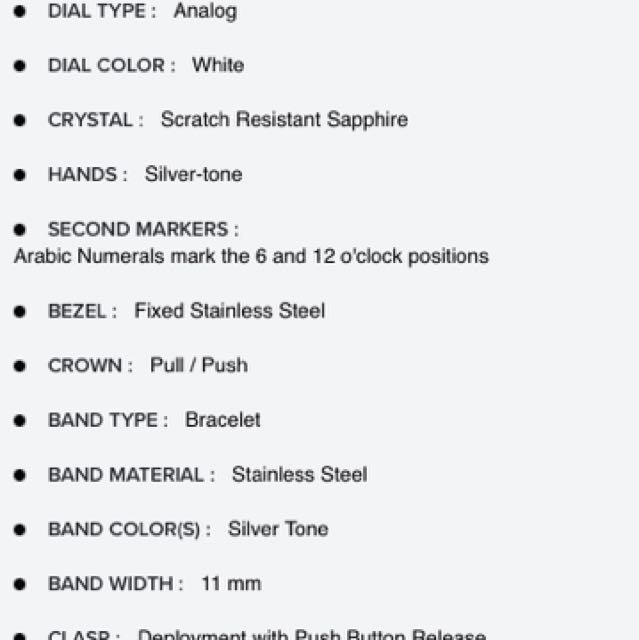Click the HANDS label
This screenshot has width=639, height=640.
click(87, 175)
